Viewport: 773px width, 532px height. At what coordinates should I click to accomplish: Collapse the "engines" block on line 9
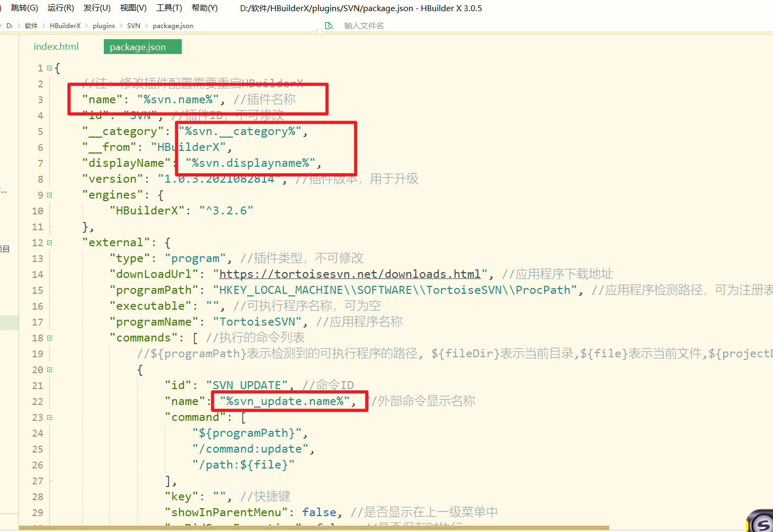[x=49, y=195]
